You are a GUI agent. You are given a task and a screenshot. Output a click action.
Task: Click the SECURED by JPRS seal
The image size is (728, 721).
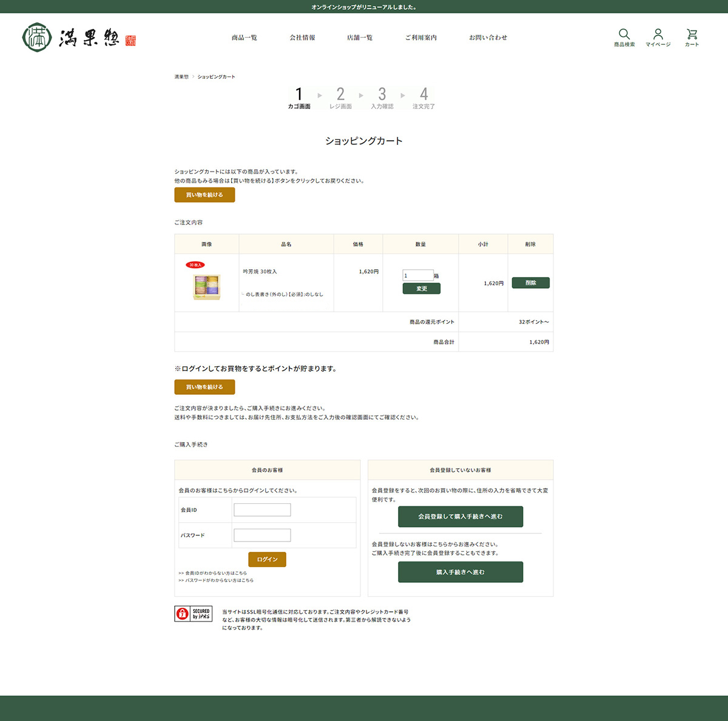pyautogui.click(x=194, y=614)
